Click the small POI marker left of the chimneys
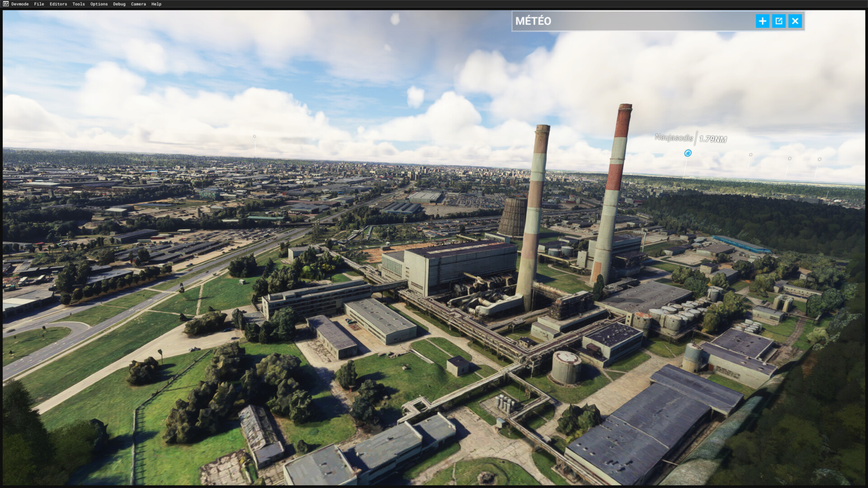Screen dimensions: 868x488 [255, 136]
